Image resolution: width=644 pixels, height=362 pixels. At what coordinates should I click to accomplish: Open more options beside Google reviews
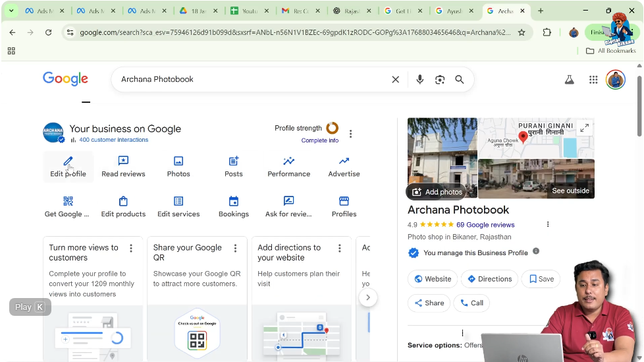pyautogui.click(x=548, y=224)
